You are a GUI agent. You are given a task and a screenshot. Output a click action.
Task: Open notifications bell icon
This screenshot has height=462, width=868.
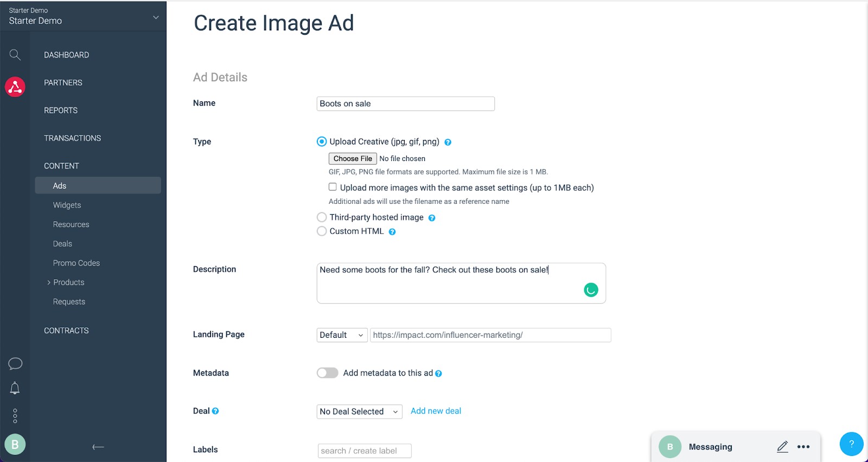coord(15,388)
